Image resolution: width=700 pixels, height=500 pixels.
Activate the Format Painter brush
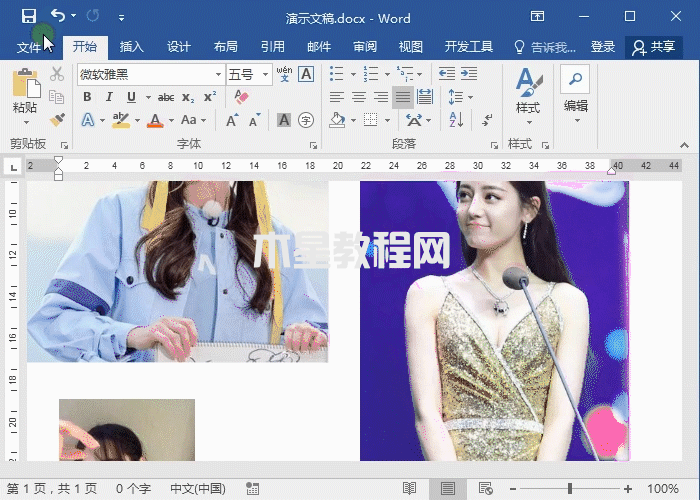(x=57, y=120)
